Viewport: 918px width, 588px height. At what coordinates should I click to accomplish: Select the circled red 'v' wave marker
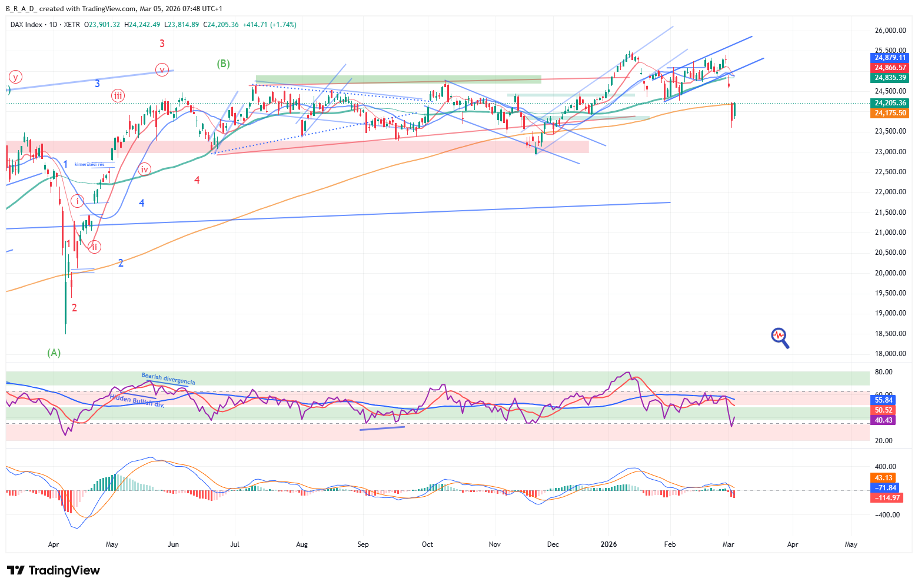pos(162,69)
